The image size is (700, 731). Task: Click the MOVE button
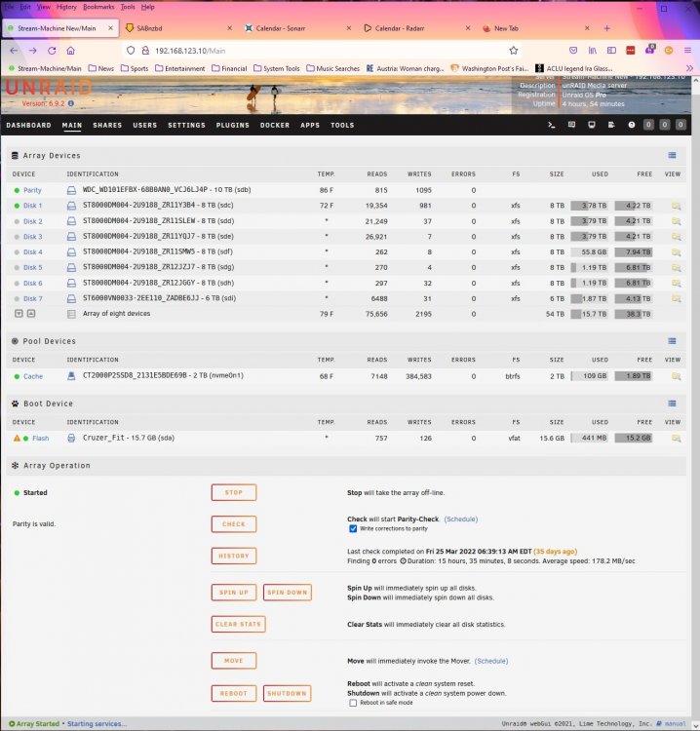pos(234,661)
